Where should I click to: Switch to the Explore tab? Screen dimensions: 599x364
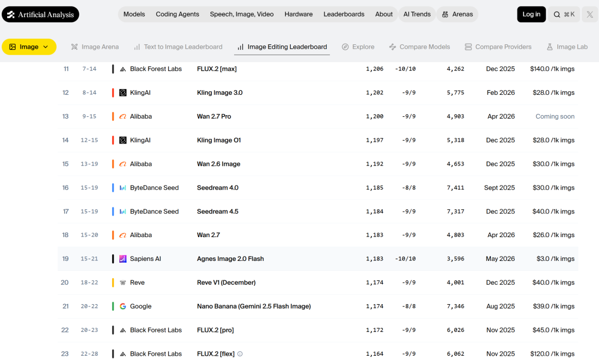[x=358, y=47]
